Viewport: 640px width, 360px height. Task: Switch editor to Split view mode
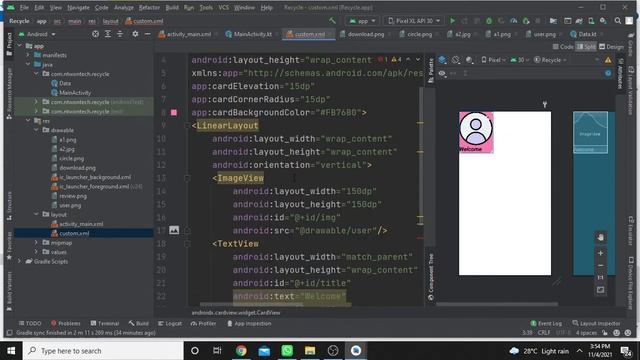point(586,47)
